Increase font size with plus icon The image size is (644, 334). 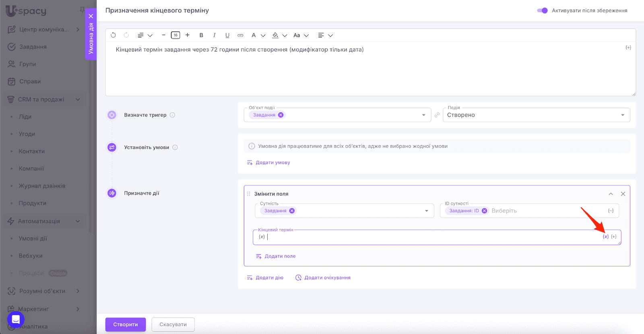point(188,35)
